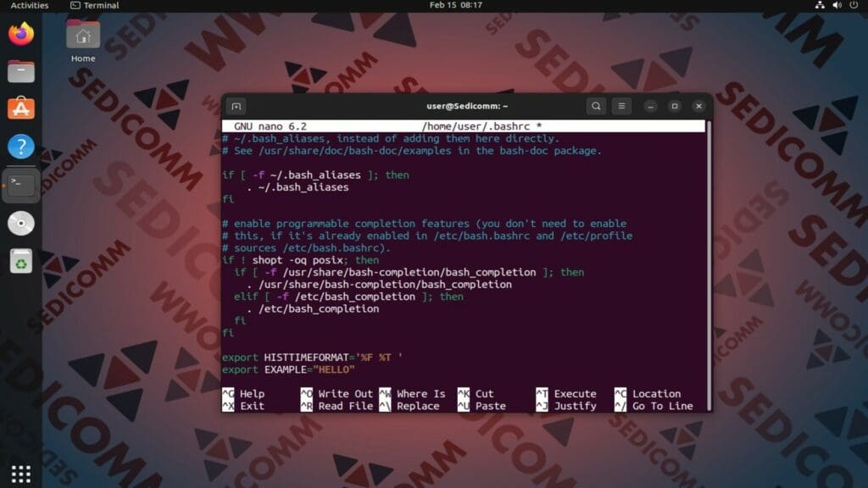Click the line 'if ! shopt -oq posix; then'
The height and width of the screenshot is (488, 868).
301,260
